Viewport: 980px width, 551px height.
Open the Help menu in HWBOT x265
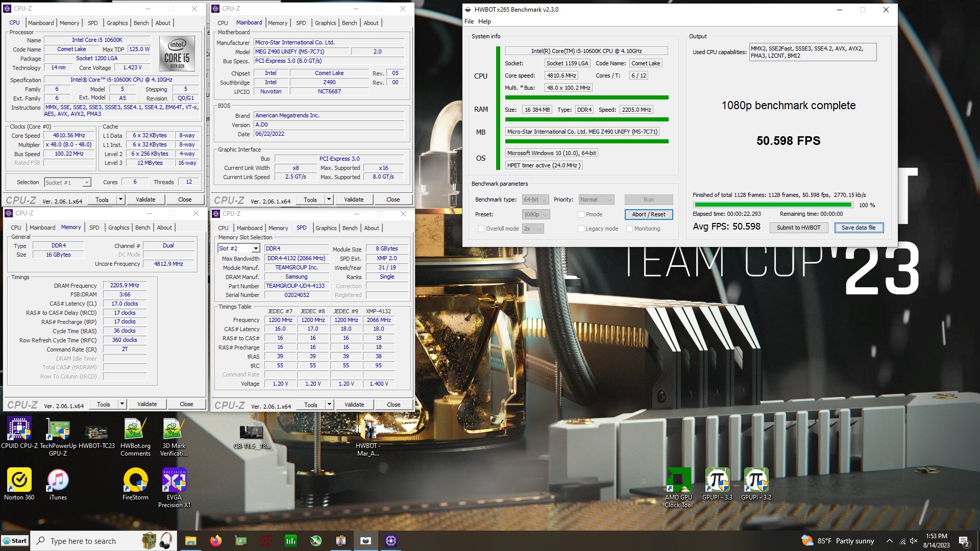tap(484, 21)
